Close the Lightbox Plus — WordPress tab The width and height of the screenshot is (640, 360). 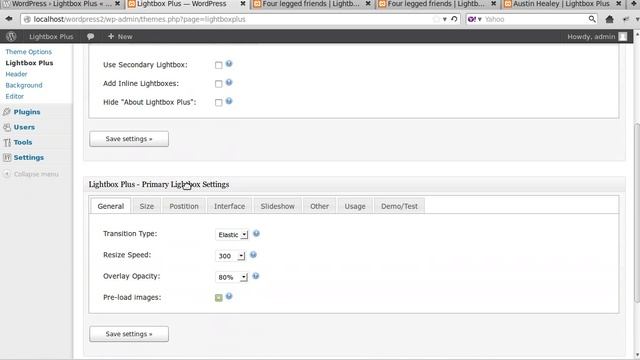tap(242, 4)
